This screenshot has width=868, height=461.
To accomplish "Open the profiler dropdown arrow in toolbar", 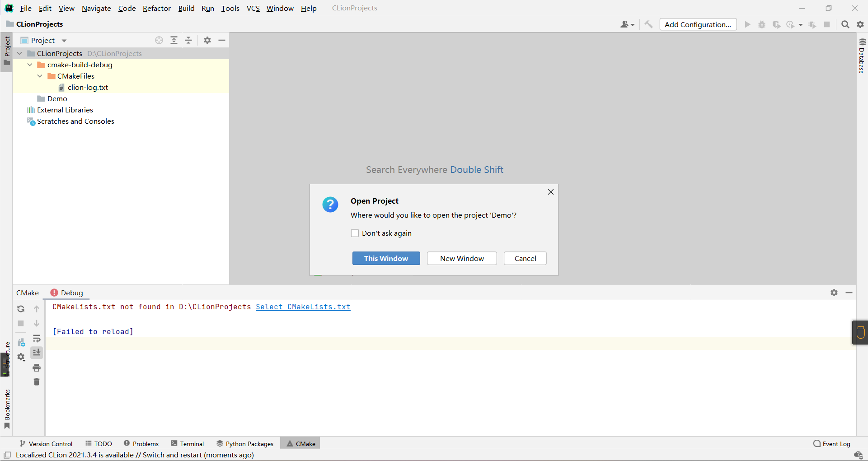I will (801, 25).
